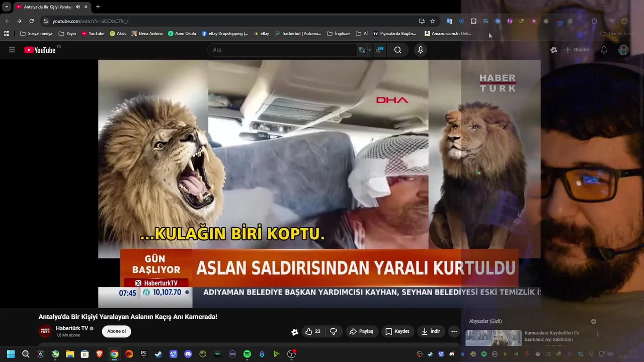644x362 pixels.
Task: Open options for the recommended video
Action: [598, 334]
